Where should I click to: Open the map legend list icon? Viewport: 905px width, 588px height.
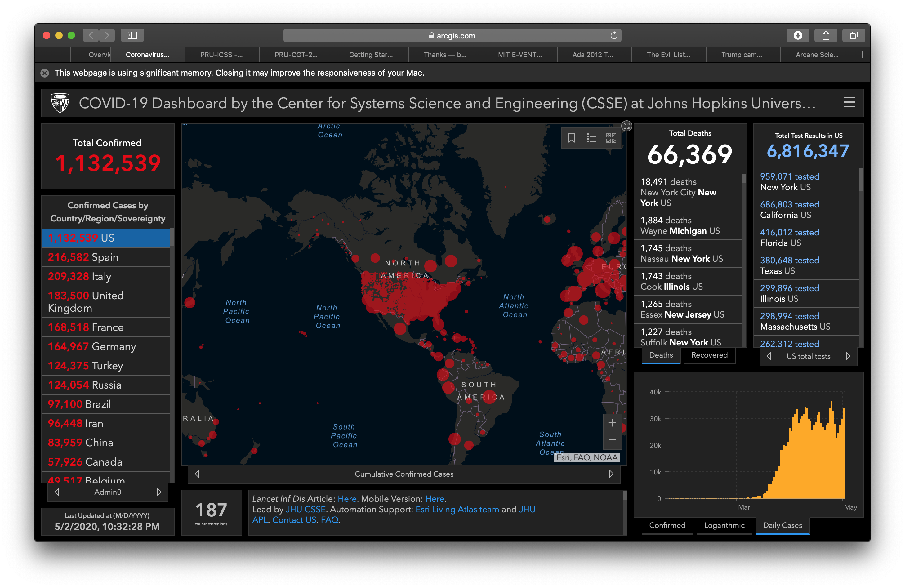click(x=591, y=137)
